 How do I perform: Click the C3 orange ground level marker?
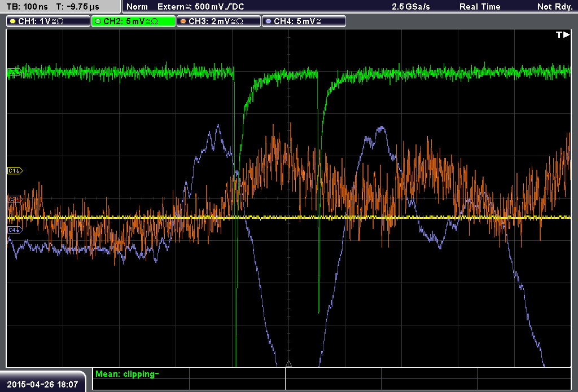[x=15, y=199]
